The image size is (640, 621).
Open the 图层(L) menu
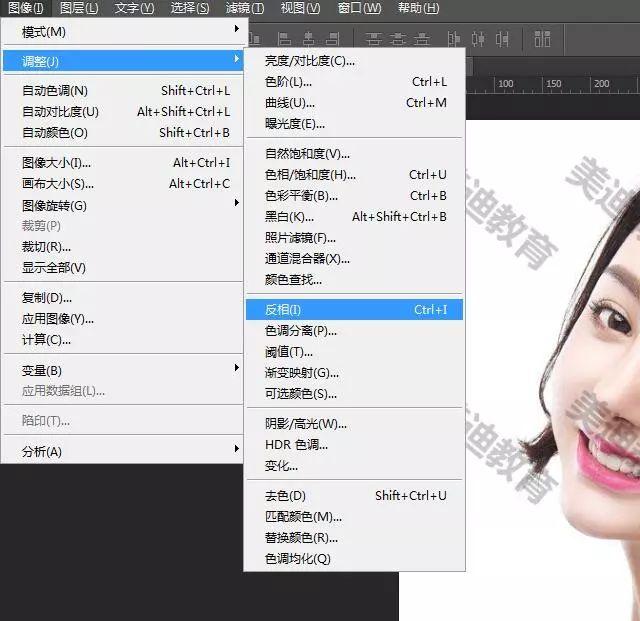79,8
